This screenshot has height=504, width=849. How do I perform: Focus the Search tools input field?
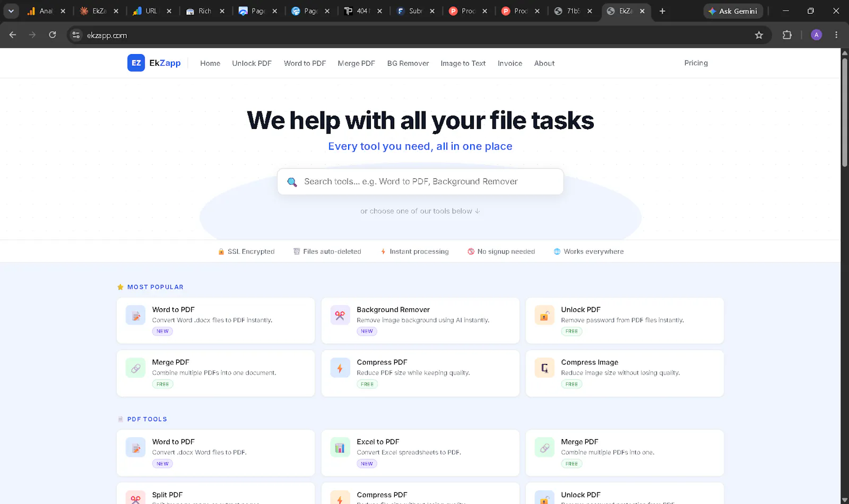pos(420,181)
